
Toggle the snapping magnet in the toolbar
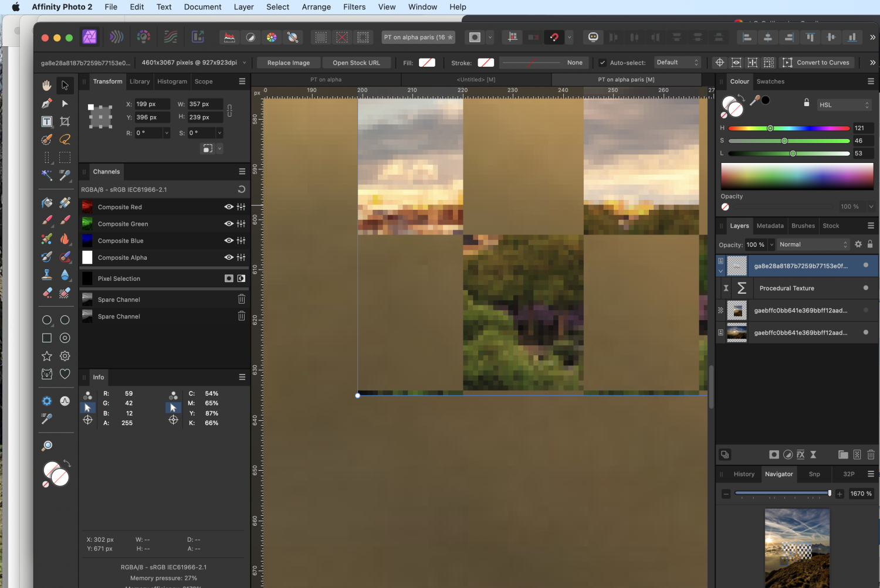click(x=553, y=37)
